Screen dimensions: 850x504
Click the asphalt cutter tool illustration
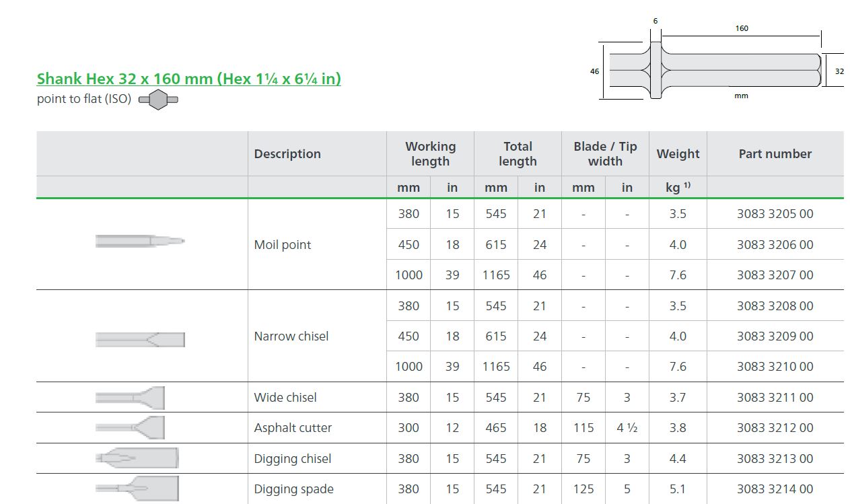[130, 428]
